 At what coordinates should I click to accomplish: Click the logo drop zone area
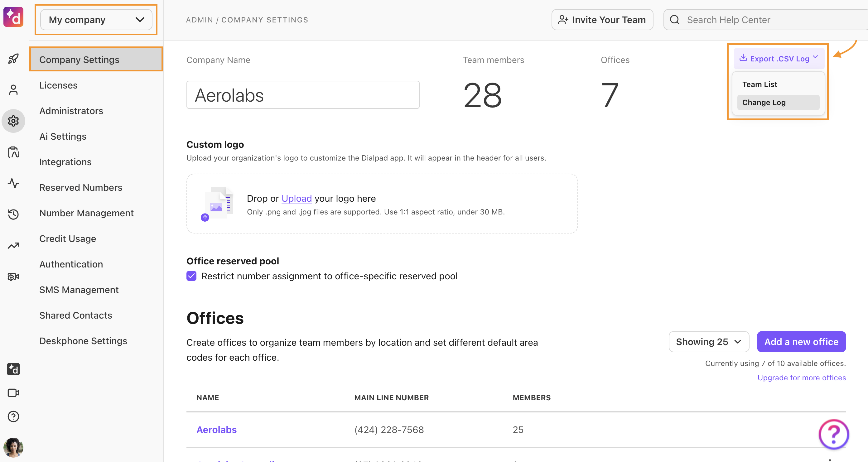[x=382, y=204]
